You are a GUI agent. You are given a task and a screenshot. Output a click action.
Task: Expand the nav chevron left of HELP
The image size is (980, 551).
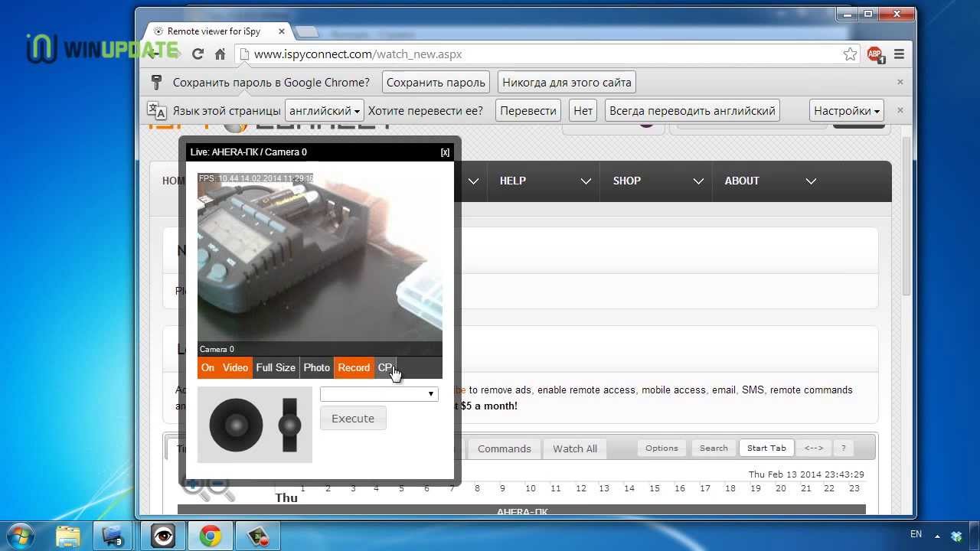(x=473, y=181)
